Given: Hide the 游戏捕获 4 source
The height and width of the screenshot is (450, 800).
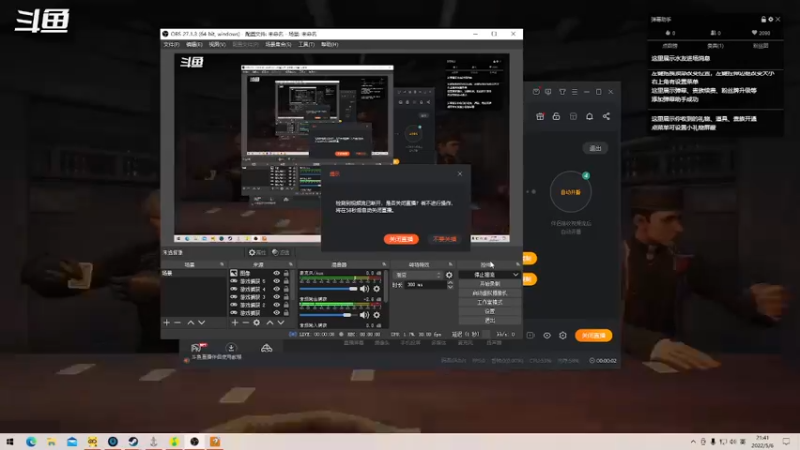Looking at the screenshot, I should coord(277,289).
